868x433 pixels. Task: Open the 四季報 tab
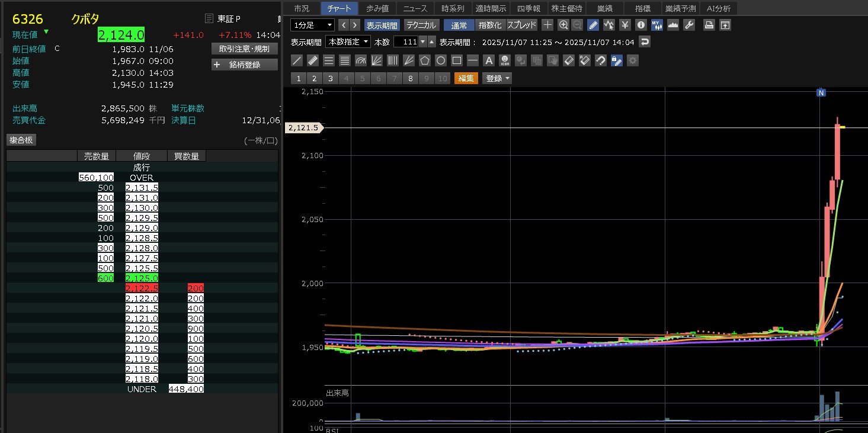tap(529, 8)
